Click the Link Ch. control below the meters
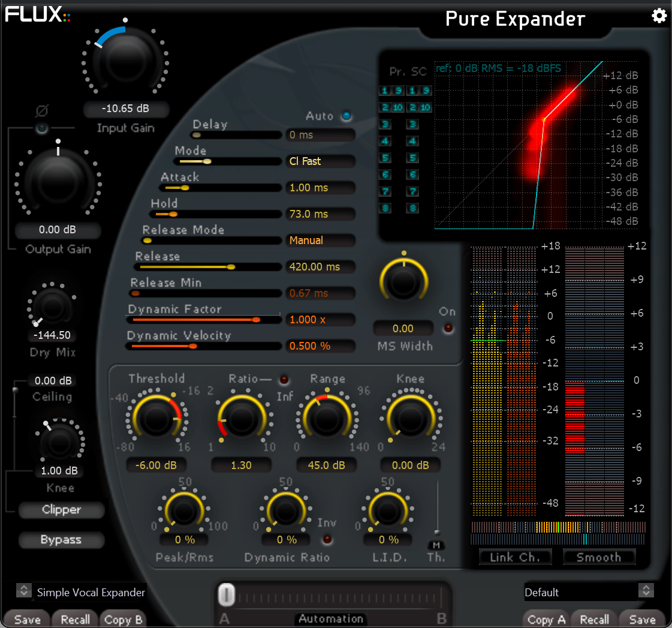Viewport: 672px width, 628px height. tap(514, 557)
